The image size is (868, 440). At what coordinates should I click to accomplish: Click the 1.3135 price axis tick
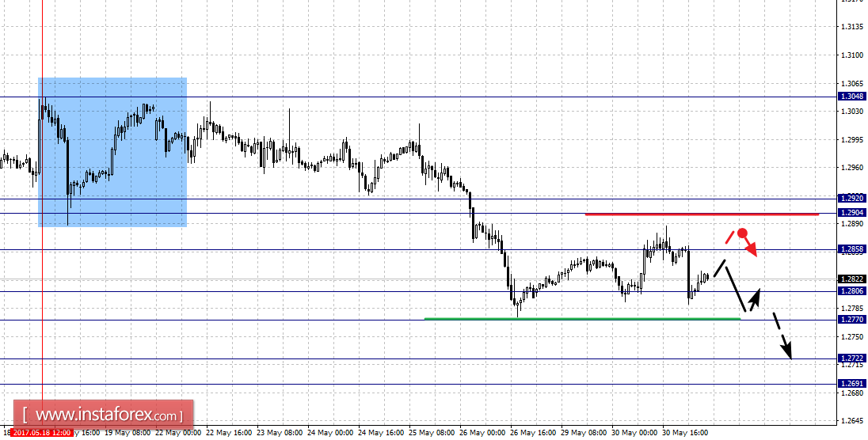(852, 27)
